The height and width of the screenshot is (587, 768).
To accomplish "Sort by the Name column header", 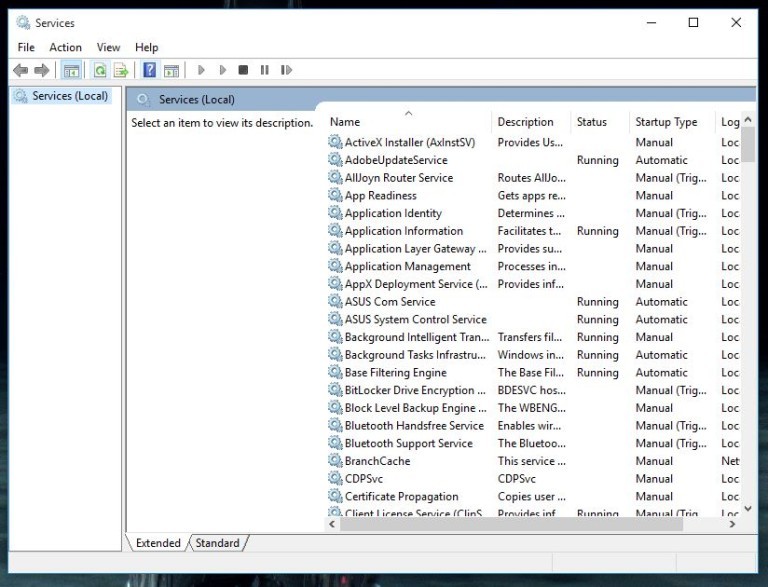I will click(408, 122).
